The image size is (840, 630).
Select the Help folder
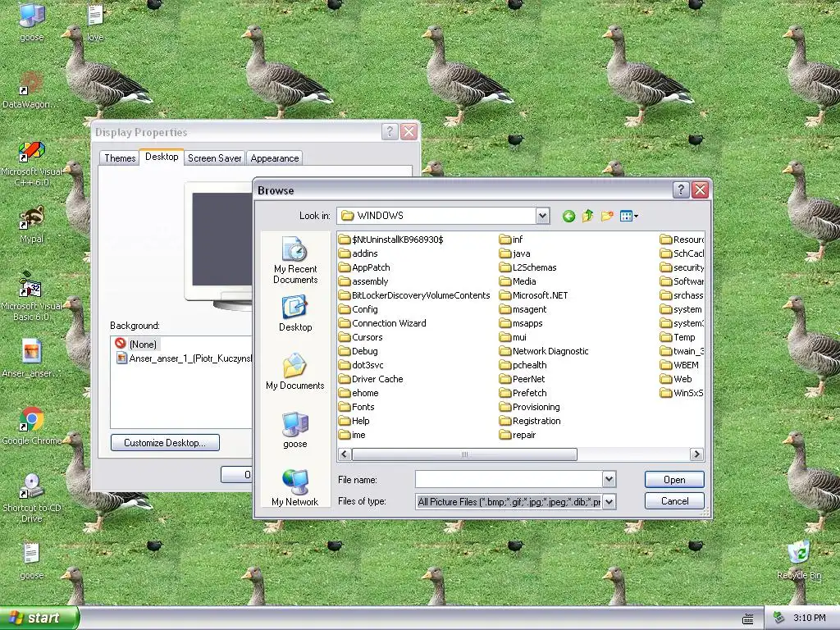click(x=354, y=421)
